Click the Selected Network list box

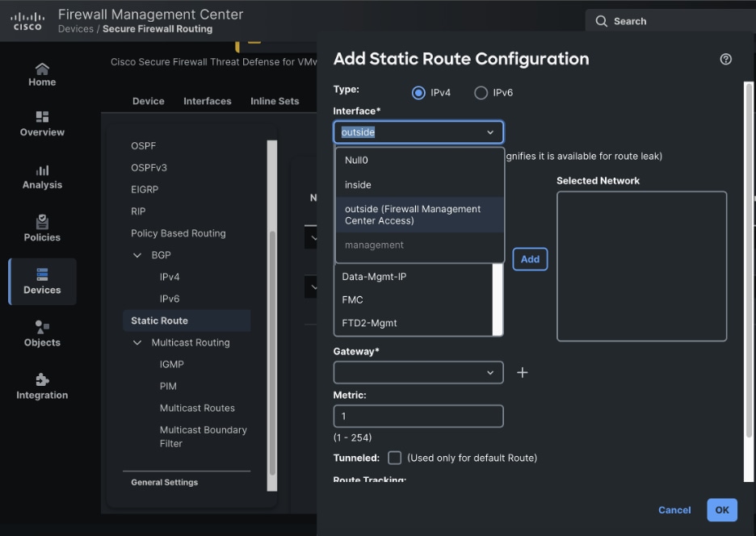tap(642, 266)
